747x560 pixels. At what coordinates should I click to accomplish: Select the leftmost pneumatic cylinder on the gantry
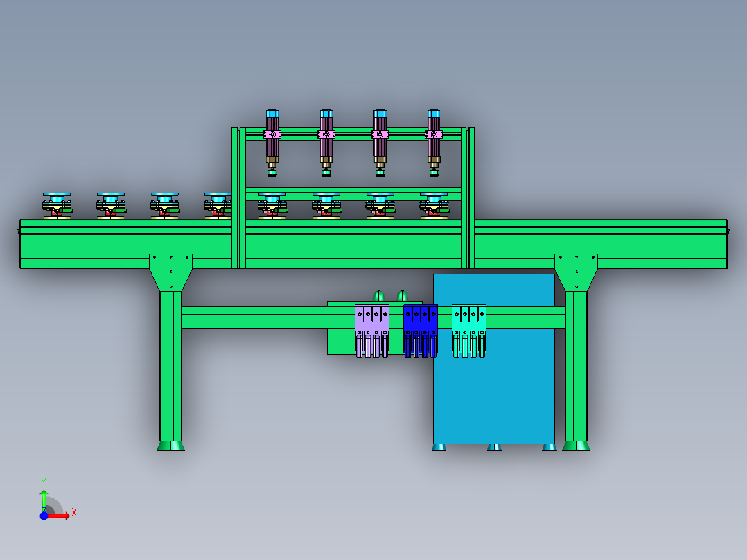tap(272, 143)
